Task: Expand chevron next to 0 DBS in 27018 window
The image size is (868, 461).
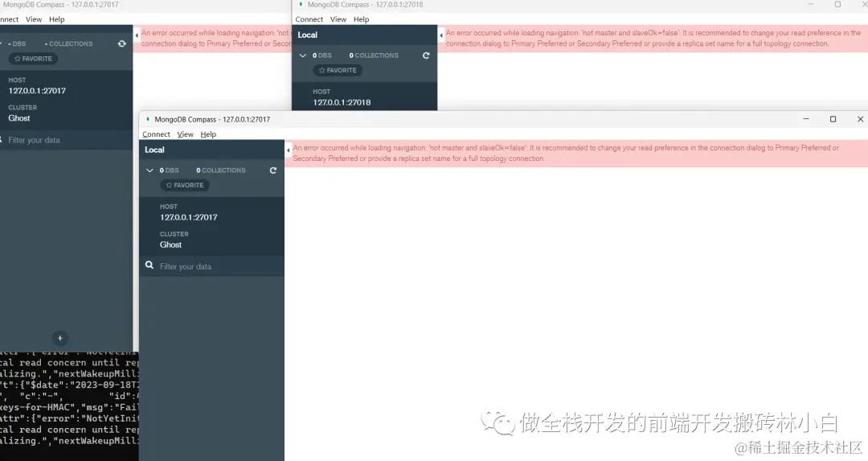Action: coord(303,56)
